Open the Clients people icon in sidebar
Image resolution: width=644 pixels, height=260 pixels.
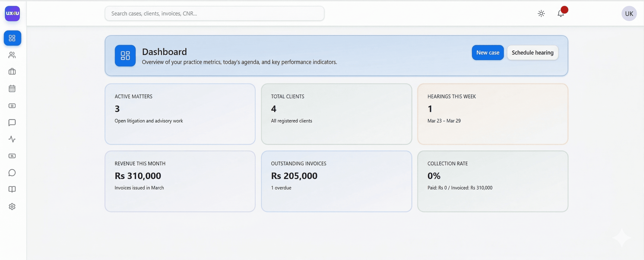[12, 55]
